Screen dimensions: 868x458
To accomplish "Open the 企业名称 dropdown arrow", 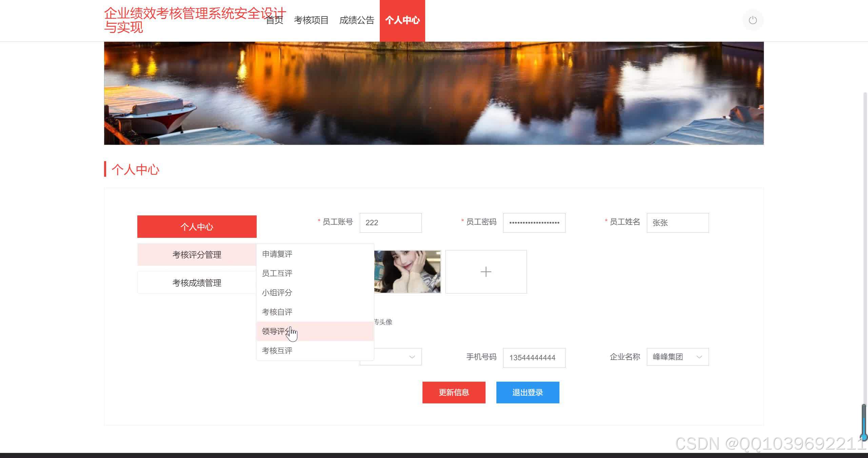I will (x=699, y=357).
